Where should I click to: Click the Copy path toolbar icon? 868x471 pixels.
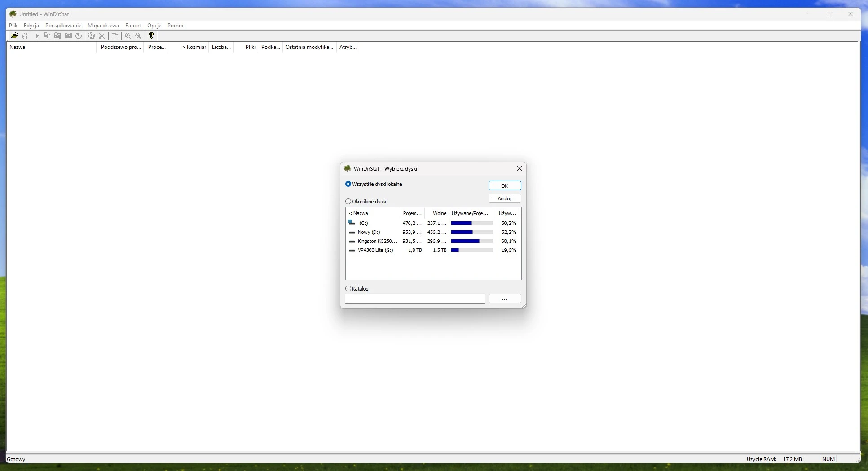click(x=48, y=35)
